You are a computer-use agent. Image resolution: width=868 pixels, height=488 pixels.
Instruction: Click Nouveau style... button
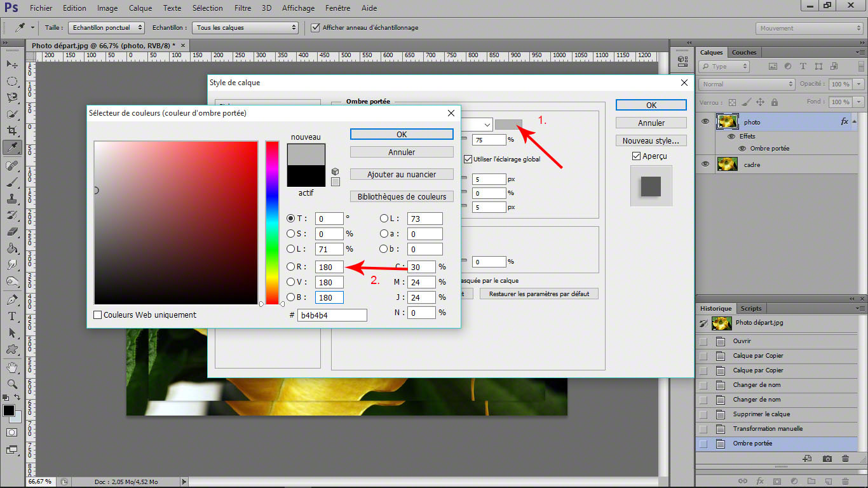651,140
